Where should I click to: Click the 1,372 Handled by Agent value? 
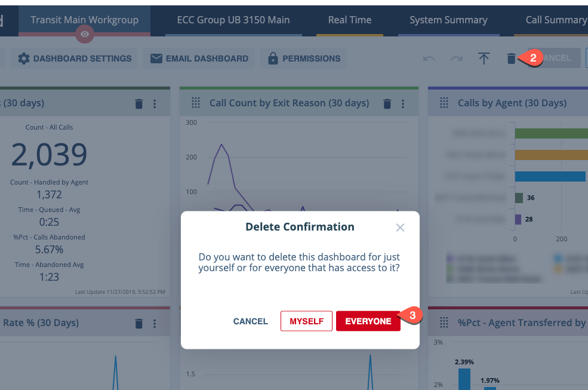[x=49, y=195]
